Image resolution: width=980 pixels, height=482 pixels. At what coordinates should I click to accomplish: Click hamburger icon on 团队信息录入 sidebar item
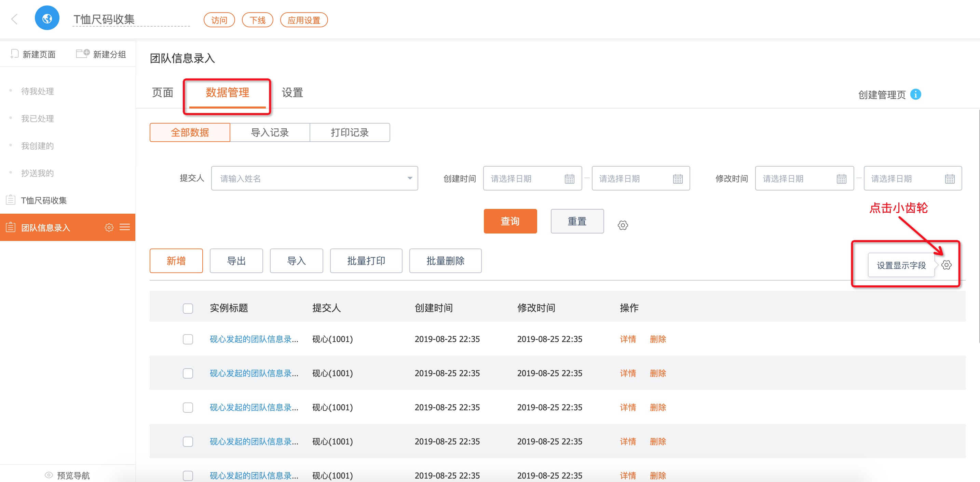[x=125, y=227]
